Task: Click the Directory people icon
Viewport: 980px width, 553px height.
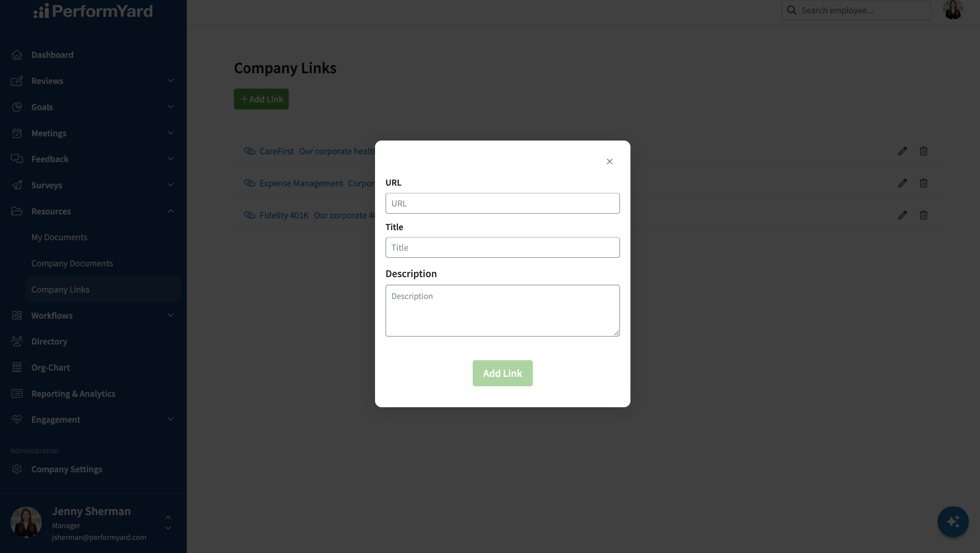Action: click(17, 342)
